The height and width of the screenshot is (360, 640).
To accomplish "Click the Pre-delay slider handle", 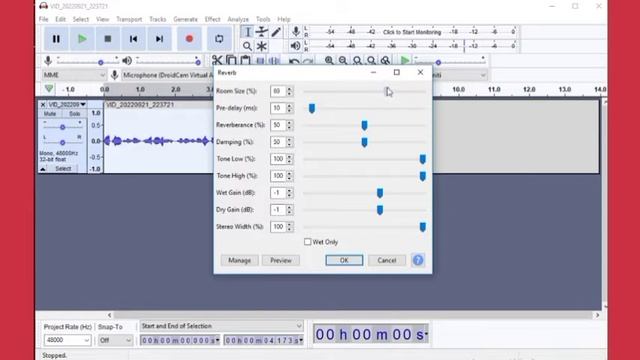I will pyautogui.click(x=312, y=109).
